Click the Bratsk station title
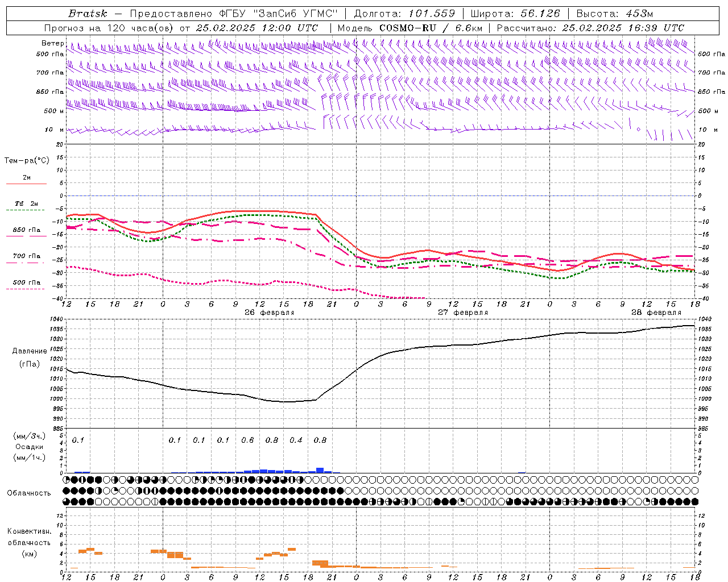Viewport: 728px width, 582px height. click(x=88, y=14)
